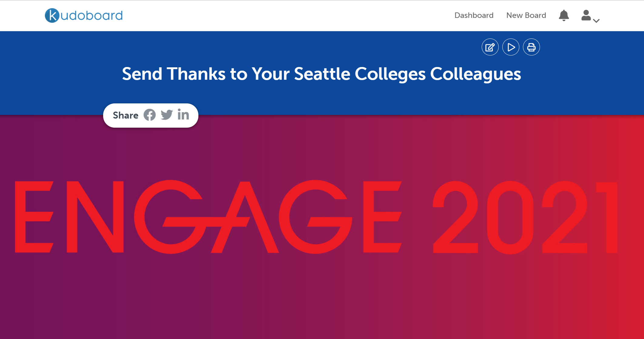Image resolution: width=644 pixels, height=339 pixels.
Task: Click the 'udoboard' wordmark text
Action: click(92, 15)
